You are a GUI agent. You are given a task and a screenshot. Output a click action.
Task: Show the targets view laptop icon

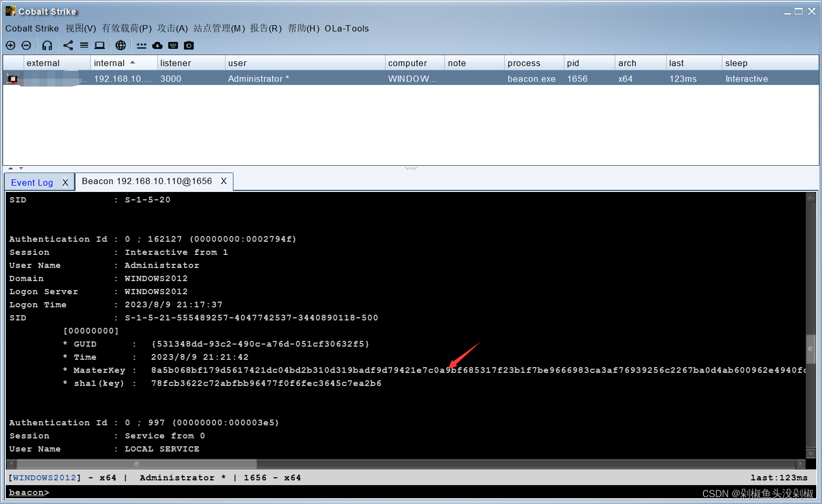(100, 46)
